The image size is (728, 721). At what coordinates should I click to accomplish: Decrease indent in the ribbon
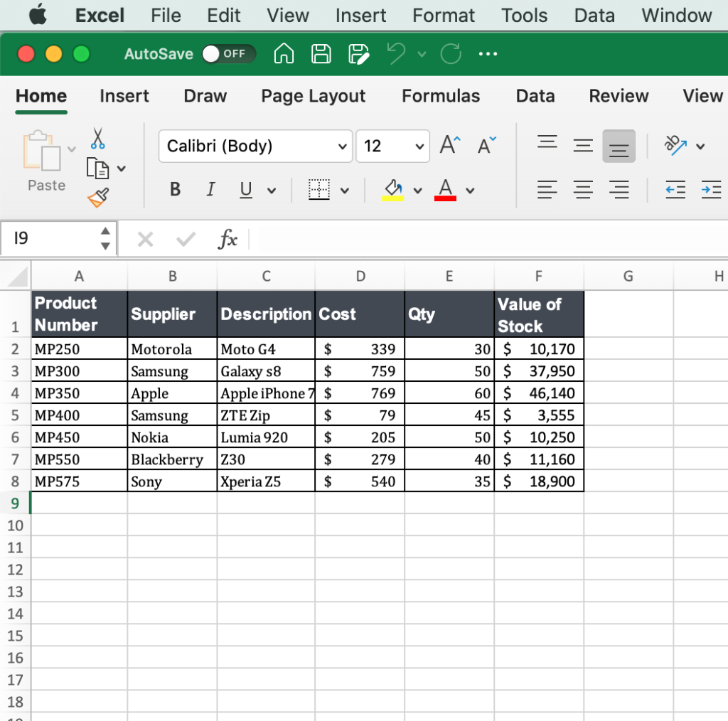coord(675,189)
